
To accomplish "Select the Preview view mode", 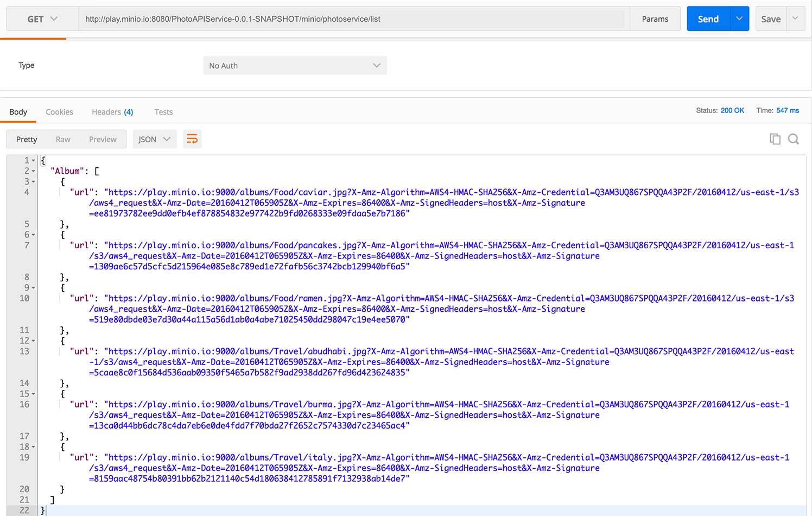I will [103, 139].
